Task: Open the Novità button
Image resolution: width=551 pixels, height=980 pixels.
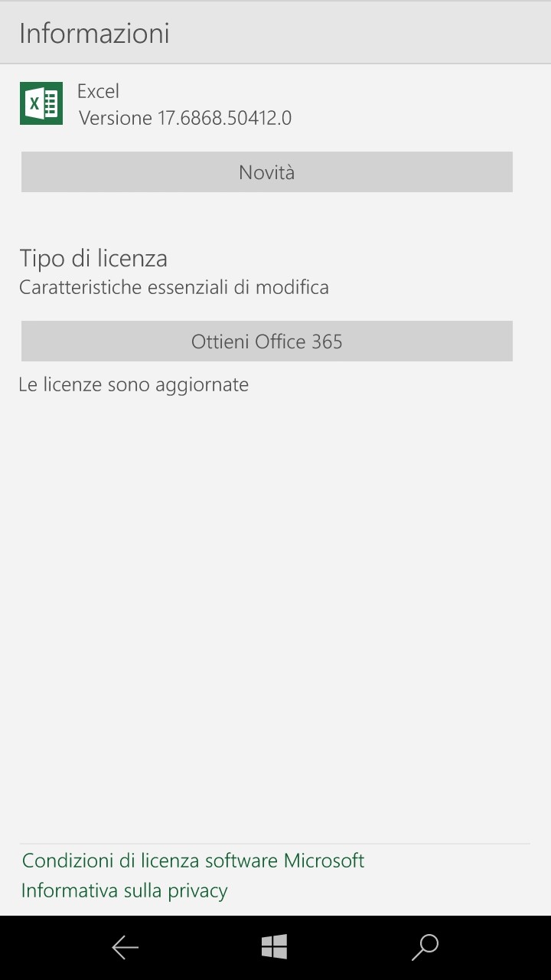Action: [x=266, y=171]
